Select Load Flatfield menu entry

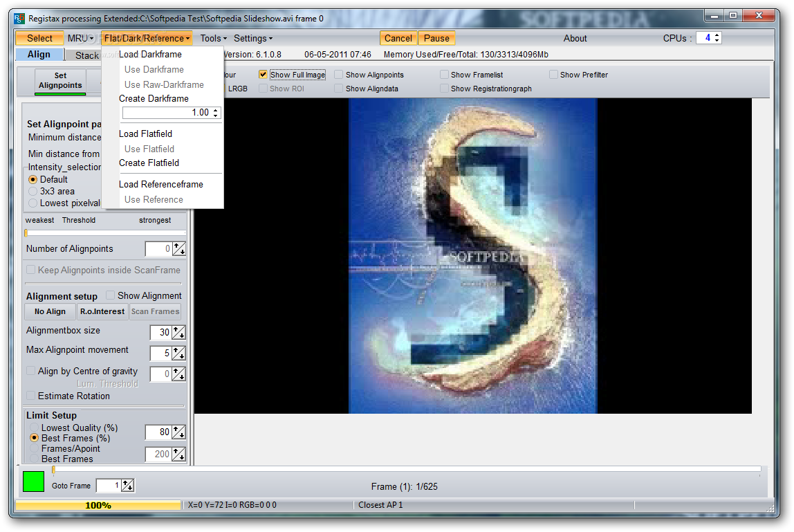pyautogui.click(x=146, y=134)
